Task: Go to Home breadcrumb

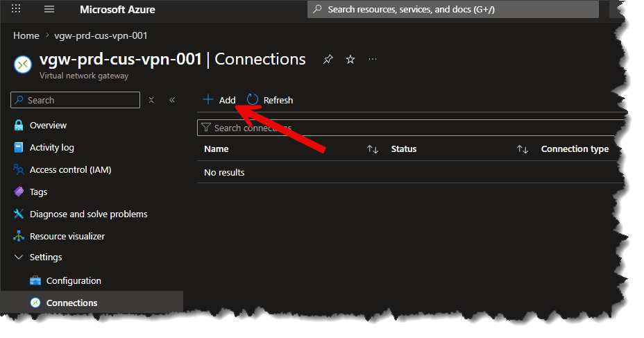Action: pos(26,35)
